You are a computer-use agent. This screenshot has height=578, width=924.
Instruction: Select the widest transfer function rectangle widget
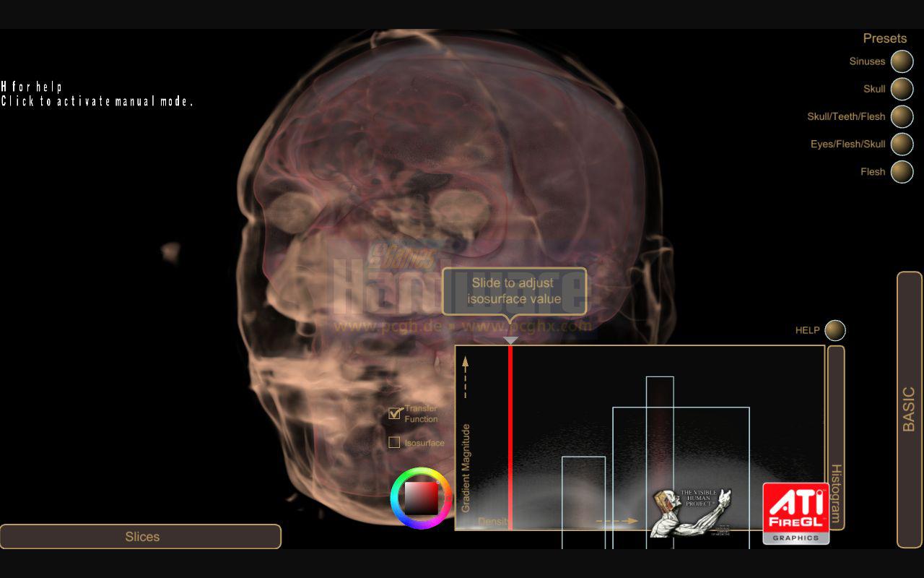point(681,478)
